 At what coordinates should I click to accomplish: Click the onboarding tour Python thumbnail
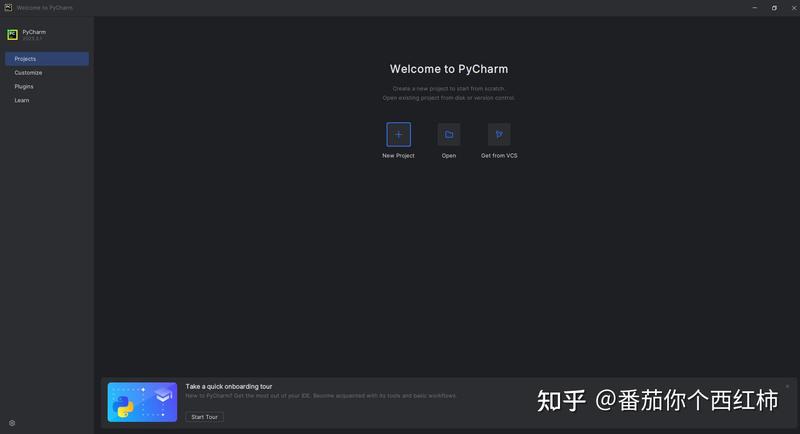[142, 402]
